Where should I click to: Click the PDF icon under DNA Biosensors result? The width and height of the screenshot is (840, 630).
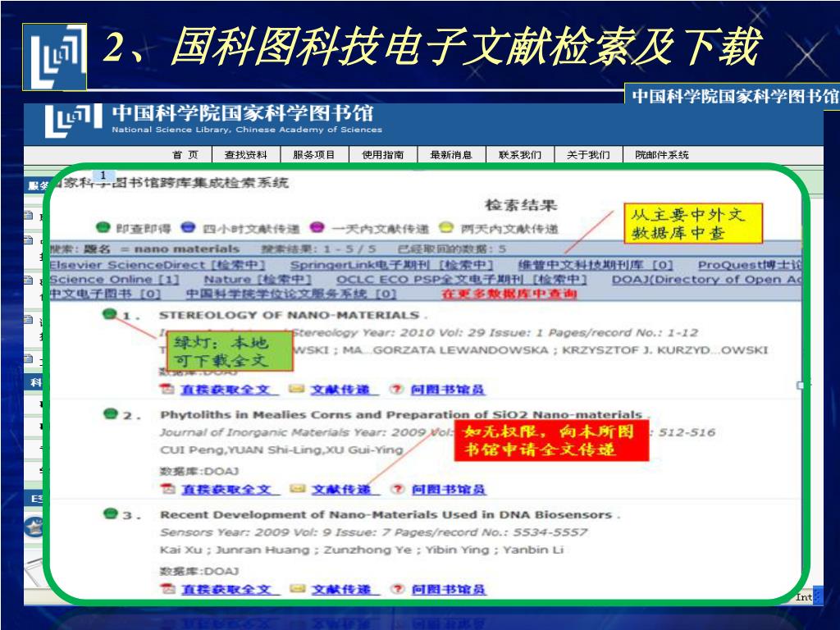coord(168,589)
